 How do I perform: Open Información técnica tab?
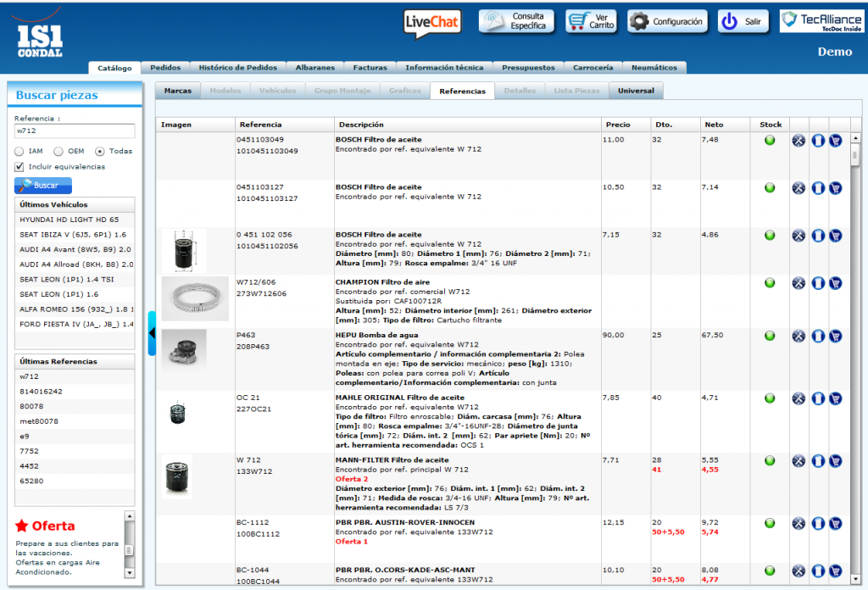coord(444,68)
